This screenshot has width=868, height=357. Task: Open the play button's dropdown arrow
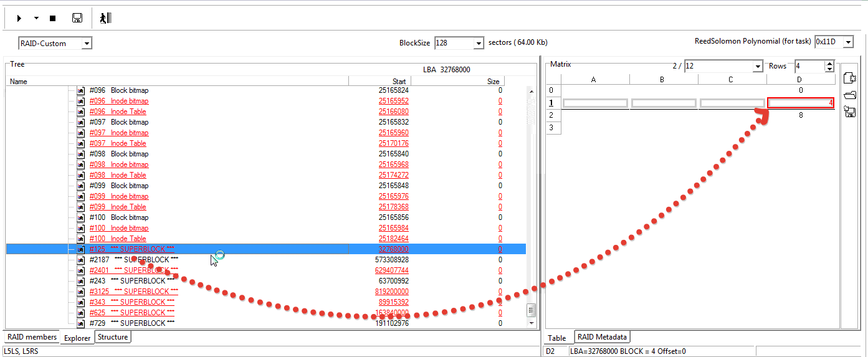36,19
